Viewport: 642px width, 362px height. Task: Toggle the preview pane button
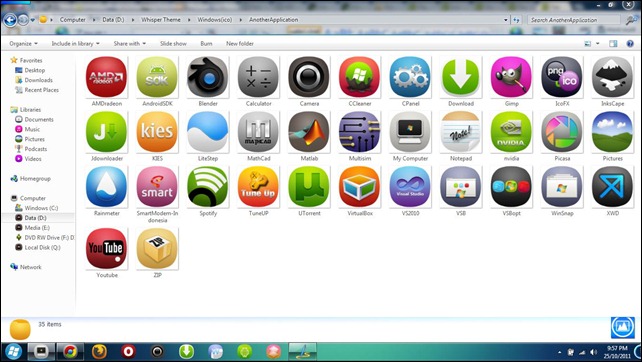(613, 43)
